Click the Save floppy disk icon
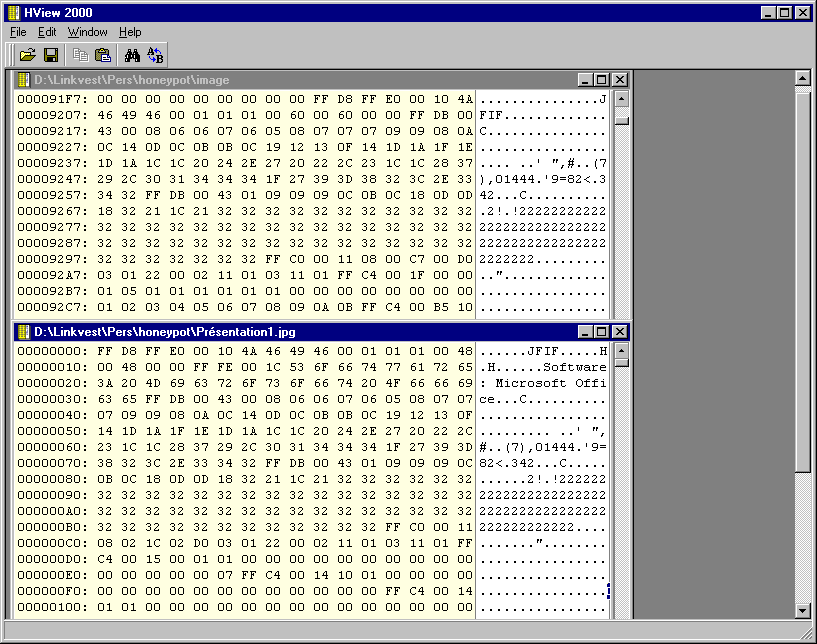Image resolution: width=817 pixels, height=644 pixels. 50,55
